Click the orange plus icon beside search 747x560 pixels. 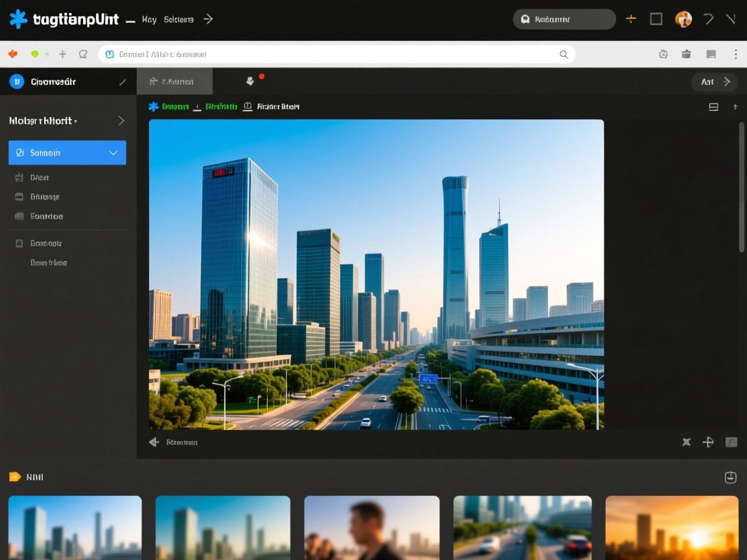pyautogui.click(x=630, y=19)
